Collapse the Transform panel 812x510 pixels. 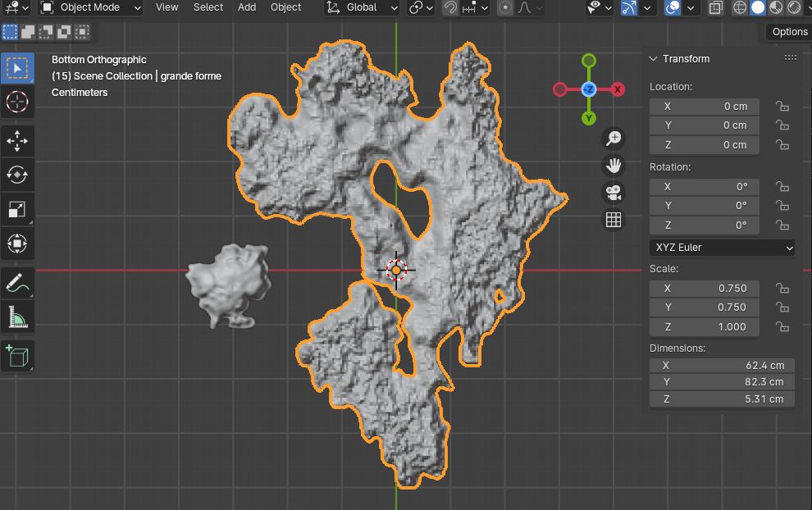coord(654,59)
